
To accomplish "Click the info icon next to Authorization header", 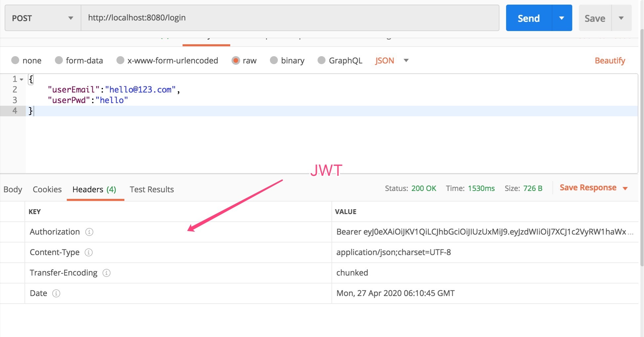I will point(89,232).
